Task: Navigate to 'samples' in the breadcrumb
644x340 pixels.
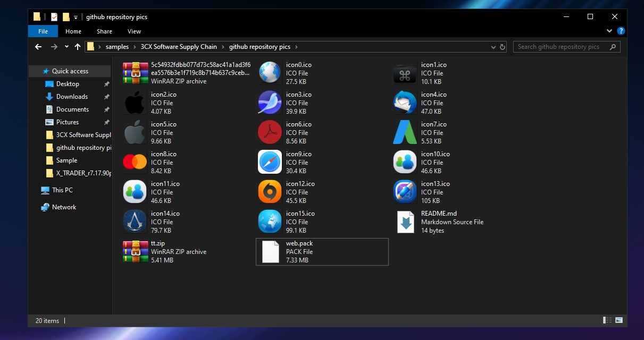Action: pyautogui.click(x=117, y=47)
